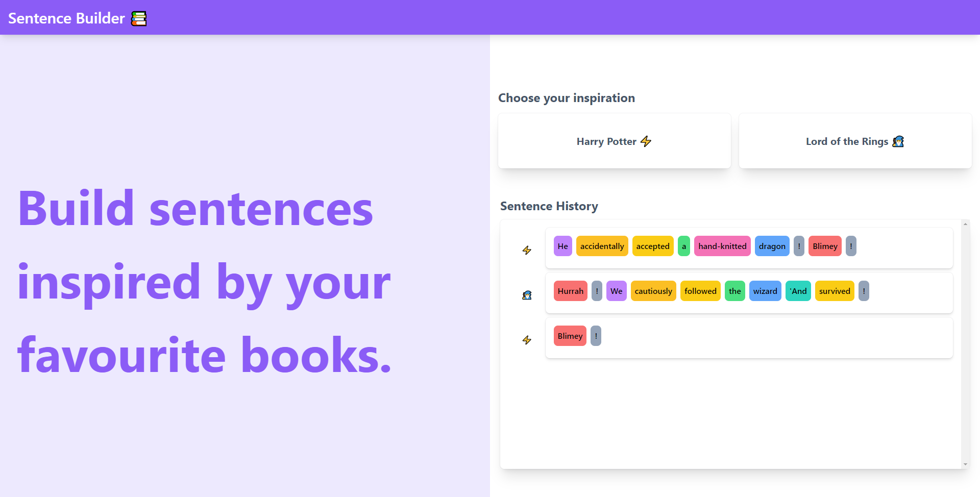Click the wizard emoji inside the Lord of the Rings card
The height and width of the screenshot is (497, 980).
[x=898, y=141]
